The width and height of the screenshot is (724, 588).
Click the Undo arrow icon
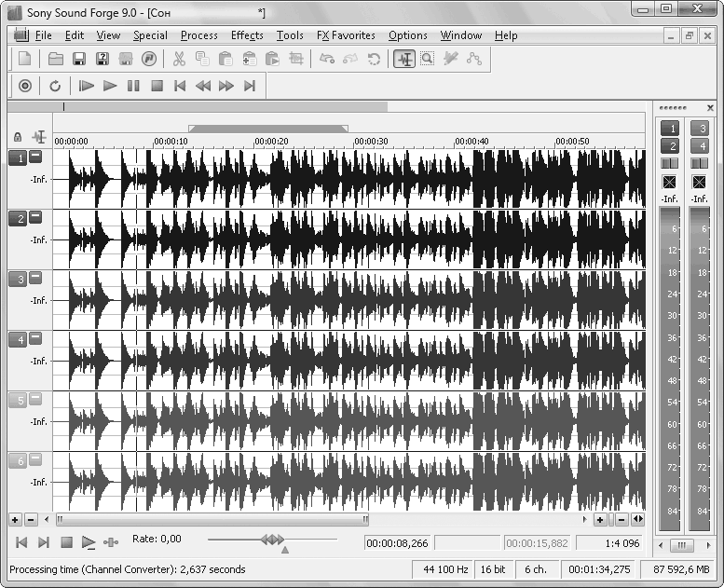click(327, 59)
